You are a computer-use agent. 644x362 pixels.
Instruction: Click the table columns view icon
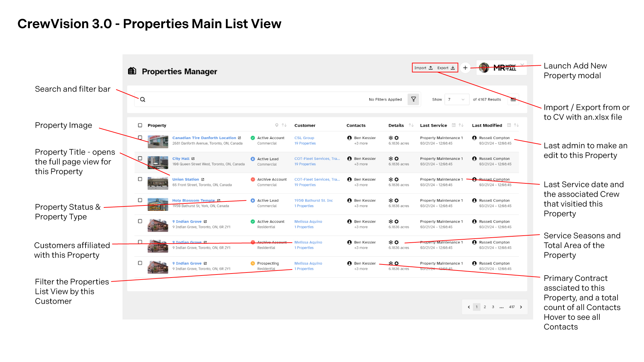pos(513,100)
